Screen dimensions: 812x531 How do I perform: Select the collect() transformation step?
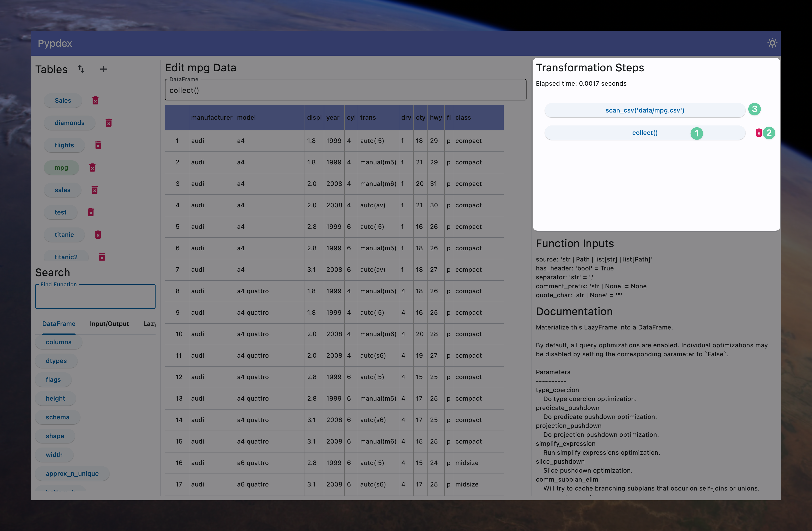pos(644,133)
